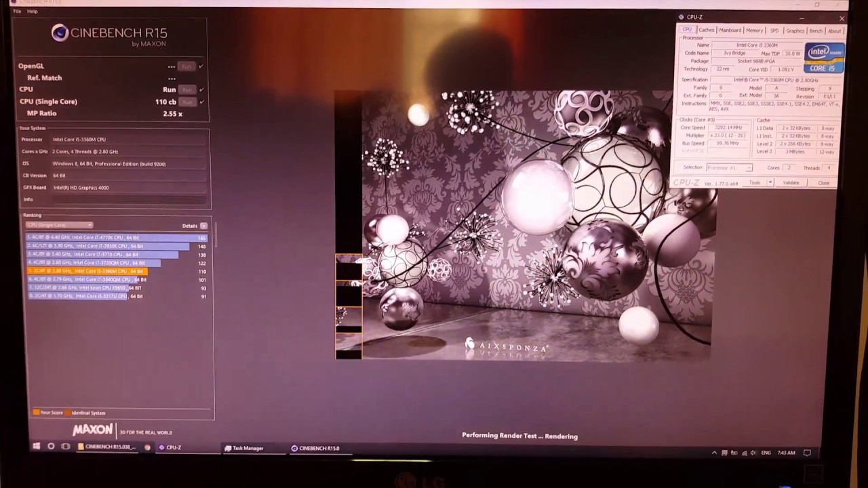The width and height of the screenshot is (868, 488).
Task: Click the rendered Cinebench scene image
Action: 523,225
